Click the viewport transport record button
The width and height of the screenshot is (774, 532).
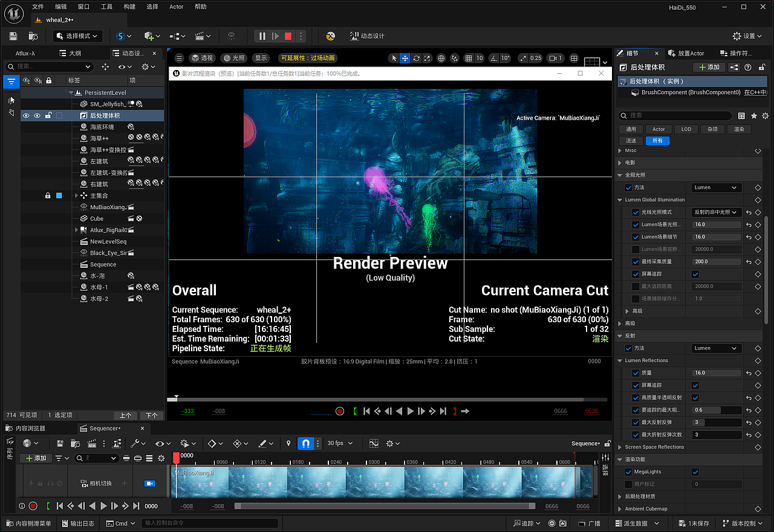point(340,411)
